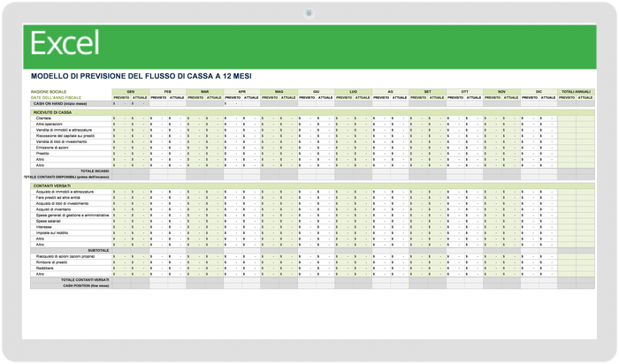Click the PREVISTO subheader under GEN
Screen dimensions: 619x364
121,97
